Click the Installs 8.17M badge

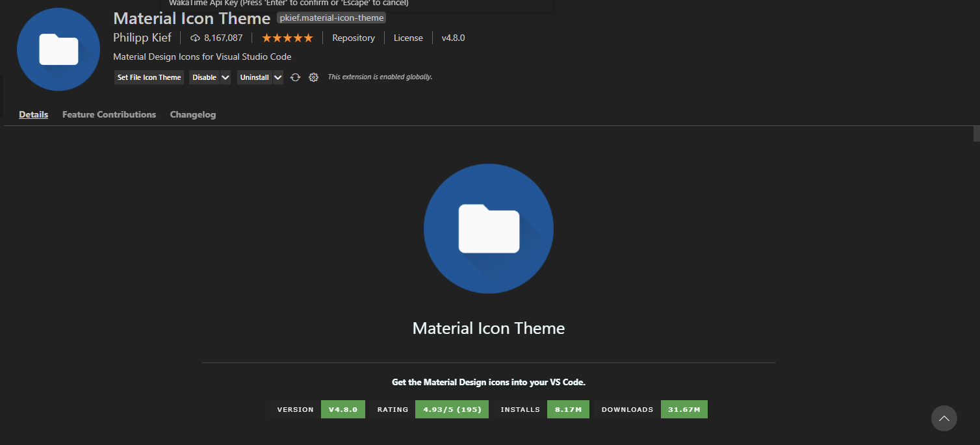541,409
